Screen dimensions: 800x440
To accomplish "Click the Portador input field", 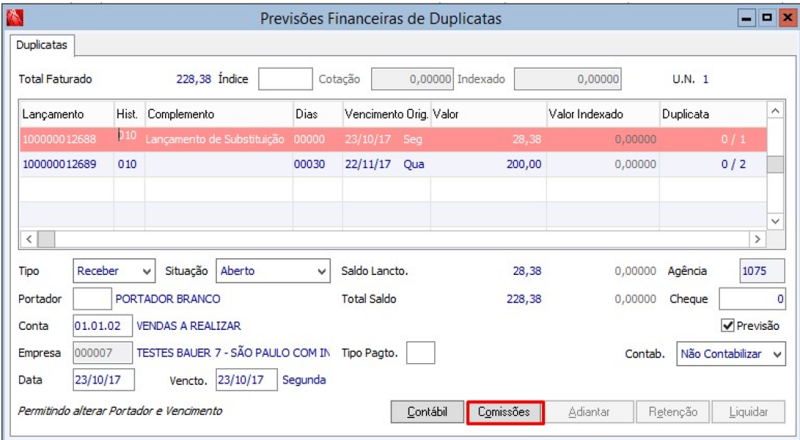I will coord(92,299).
